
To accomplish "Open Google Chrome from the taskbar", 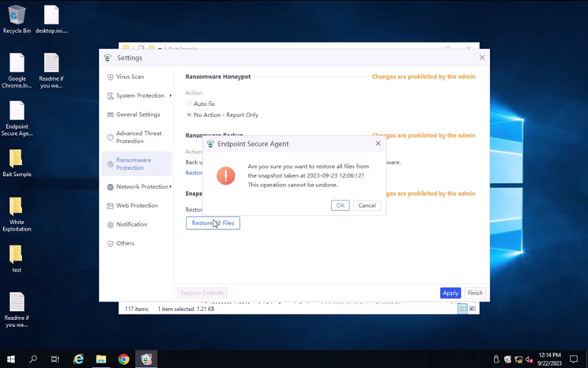I will [x=123, y=359].
